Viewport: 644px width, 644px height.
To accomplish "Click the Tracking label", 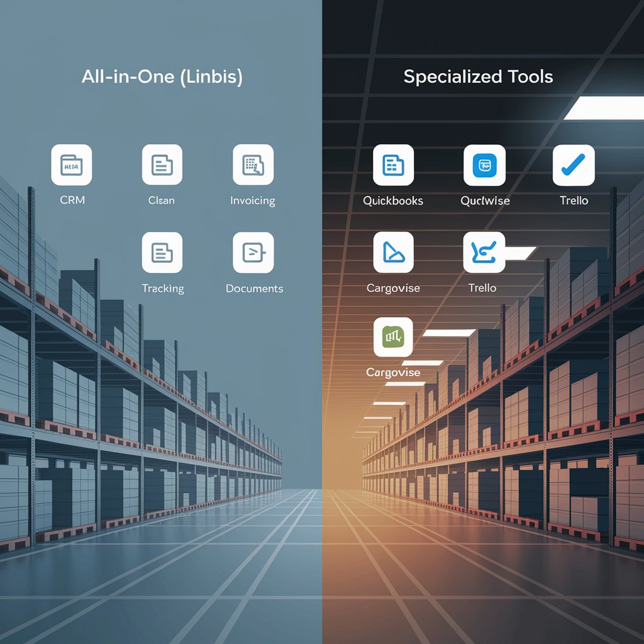I will coord(163,289).
